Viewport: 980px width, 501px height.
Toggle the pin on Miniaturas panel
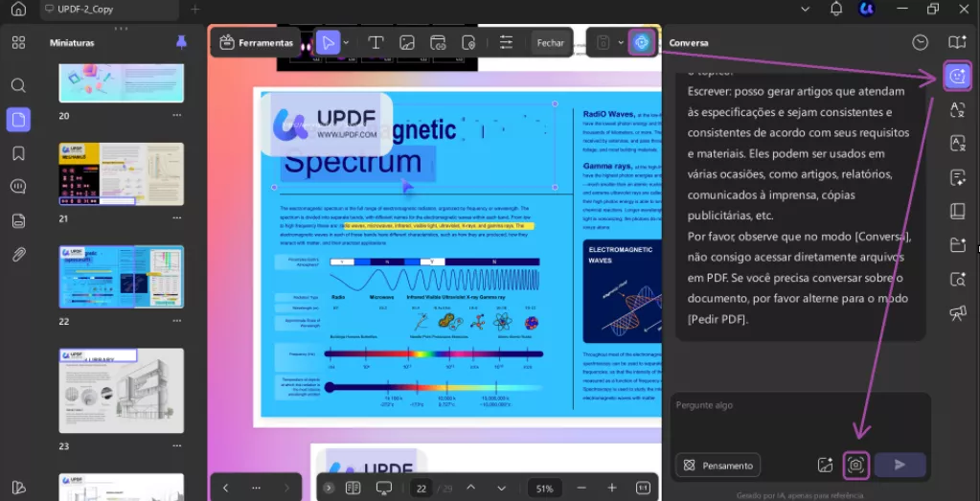[x=181, y=42]
